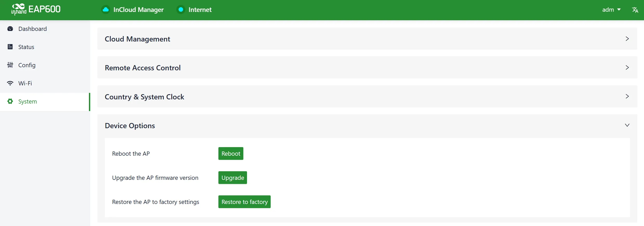The height and width of the screenshot is (226, 644).
Task: Expand Remote Access Control chevron
Action: (627, 67)
